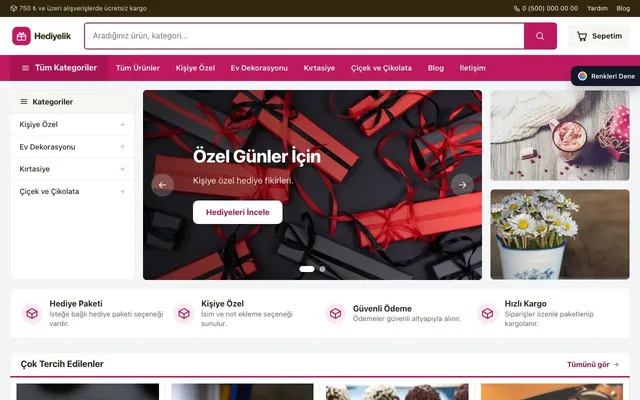Go to Tüm Ürünler in the nav bar
Image resolution: width=640 pixels, height=400 pixels.
coord(138,68)
